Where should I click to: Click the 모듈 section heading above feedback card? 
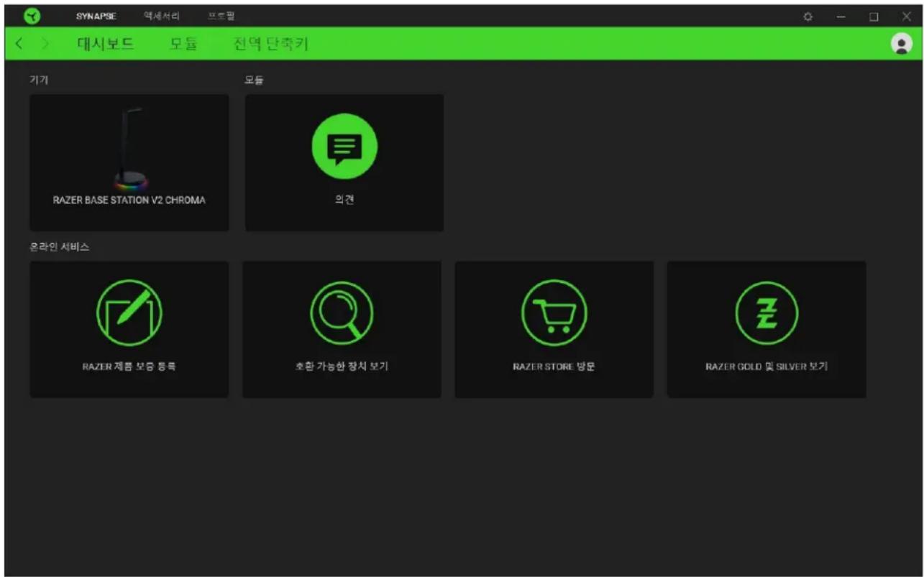pyautogui.click(x=254, y=80)
